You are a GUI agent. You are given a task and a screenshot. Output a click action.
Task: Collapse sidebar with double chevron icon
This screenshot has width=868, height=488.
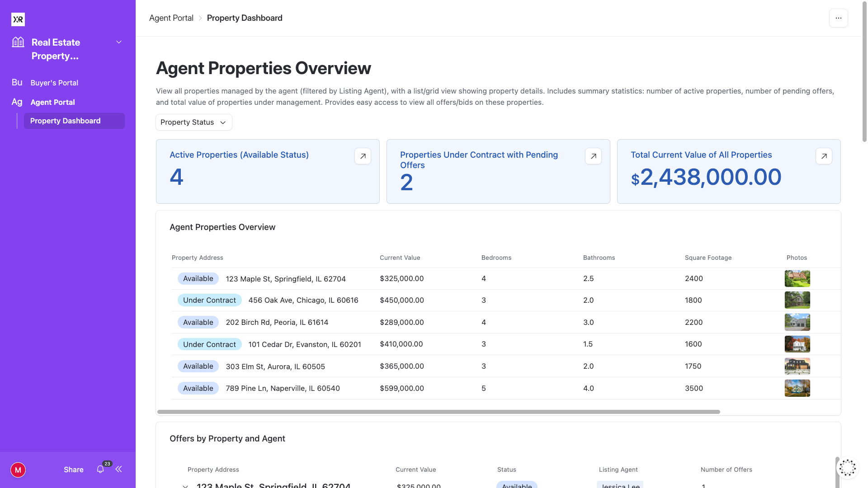click(x=119, y=469)
